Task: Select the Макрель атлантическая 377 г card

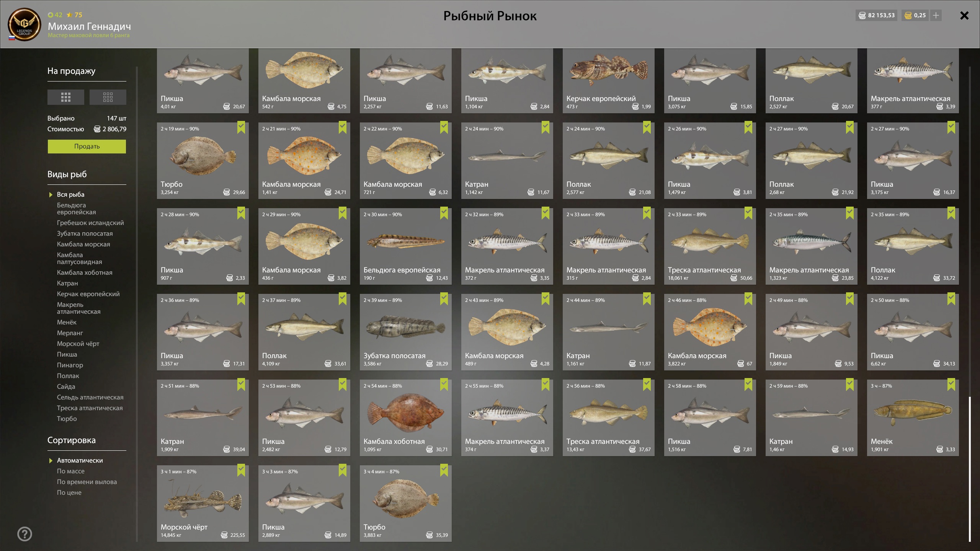Action: [x=913, y=80]
